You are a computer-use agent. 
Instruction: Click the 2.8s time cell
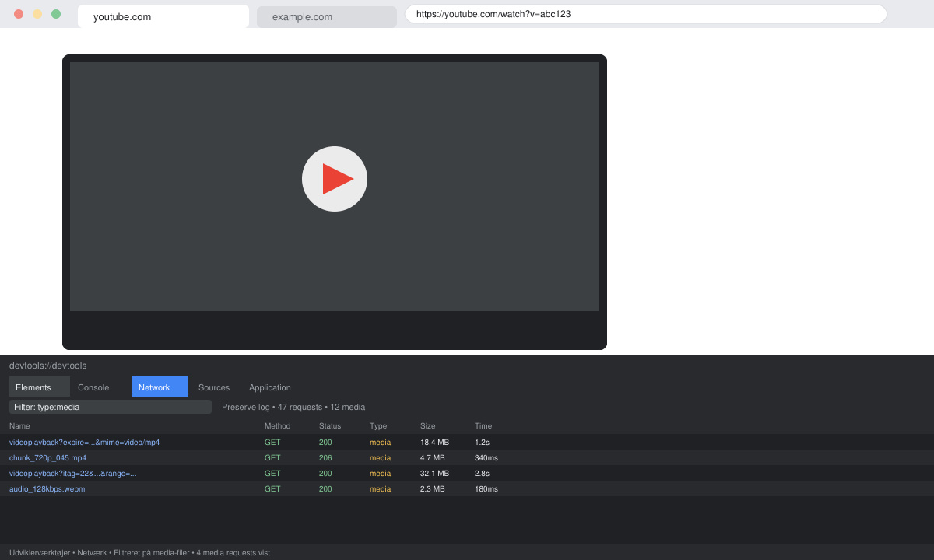coord(482,473)
